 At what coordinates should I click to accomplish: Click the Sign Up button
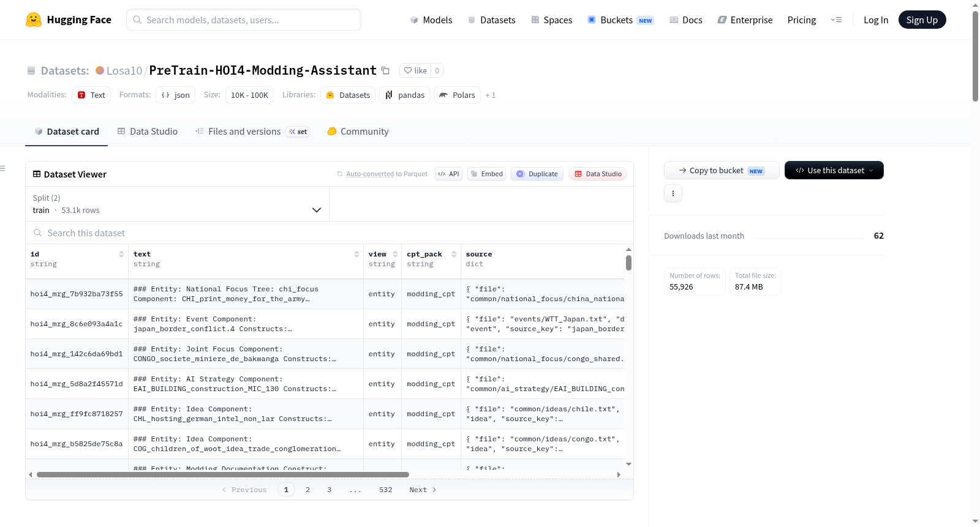point(922,20)
